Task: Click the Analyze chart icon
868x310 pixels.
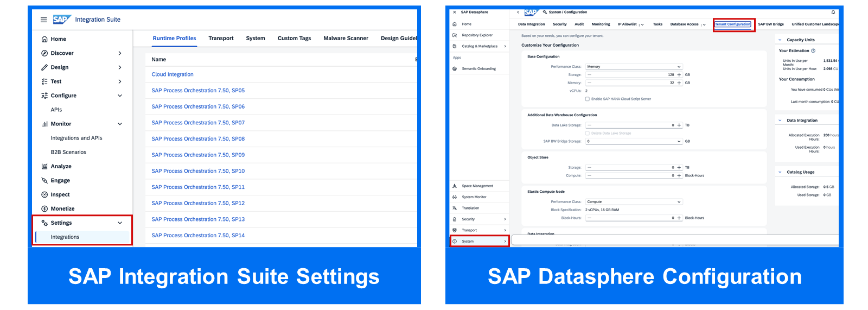Action: tap(44, 166)
